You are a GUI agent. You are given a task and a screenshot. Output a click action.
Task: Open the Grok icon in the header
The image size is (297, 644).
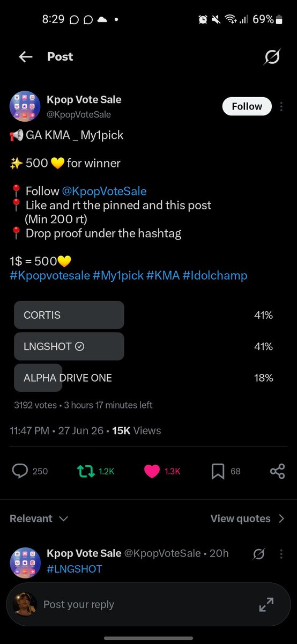pos(272,57)
